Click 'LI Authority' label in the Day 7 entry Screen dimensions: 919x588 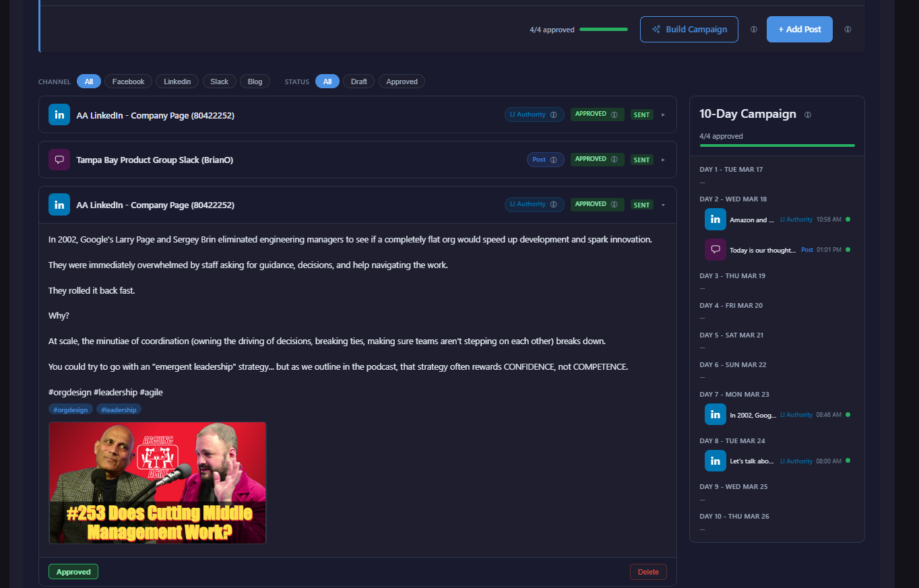796,415
